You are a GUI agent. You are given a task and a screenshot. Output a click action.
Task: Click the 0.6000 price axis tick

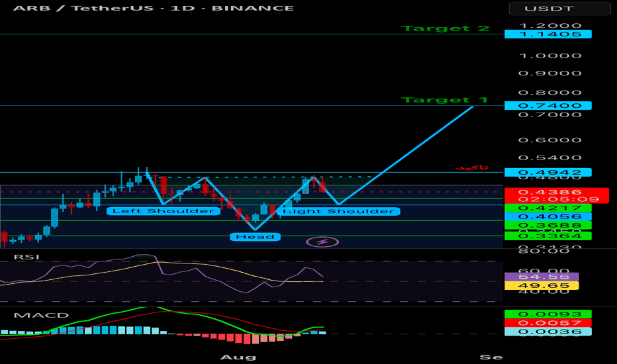550,140
